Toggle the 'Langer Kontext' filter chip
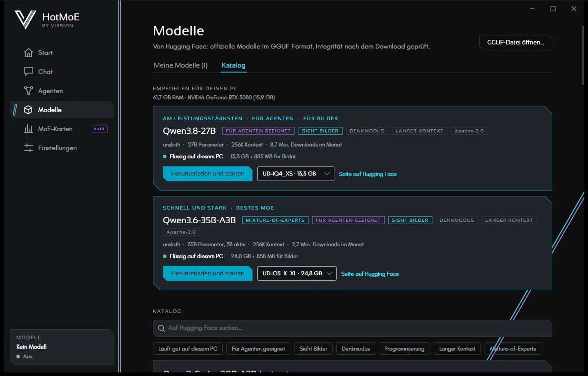 [457, 349]
